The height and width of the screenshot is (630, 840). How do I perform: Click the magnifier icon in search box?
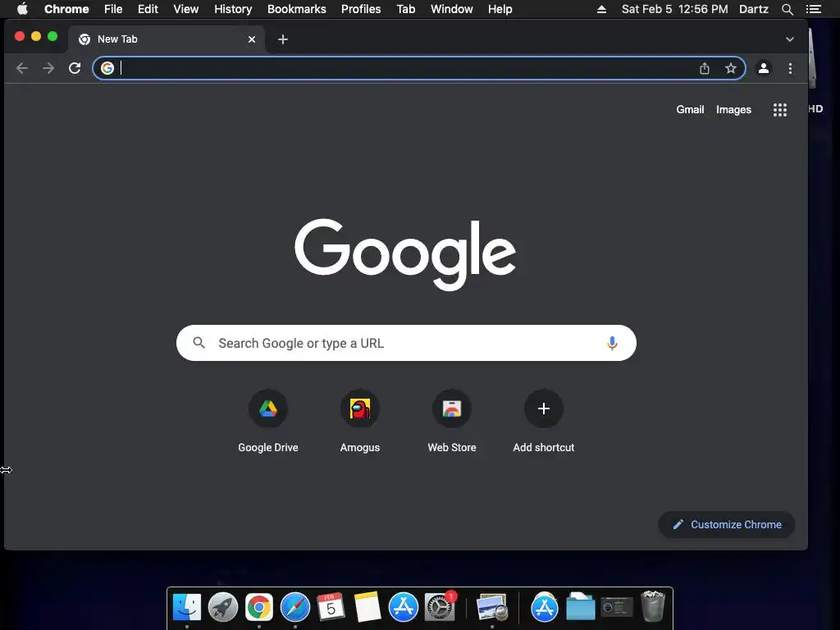tap(199, 343)
